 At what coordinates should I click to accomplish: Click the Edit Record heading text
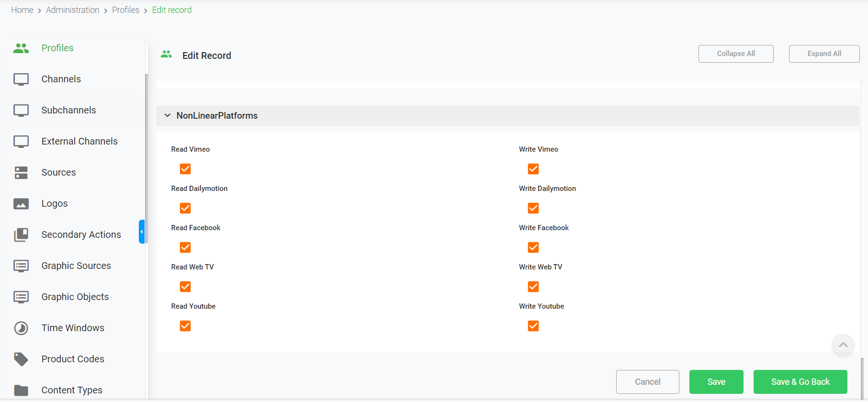(x=207, y=56)
